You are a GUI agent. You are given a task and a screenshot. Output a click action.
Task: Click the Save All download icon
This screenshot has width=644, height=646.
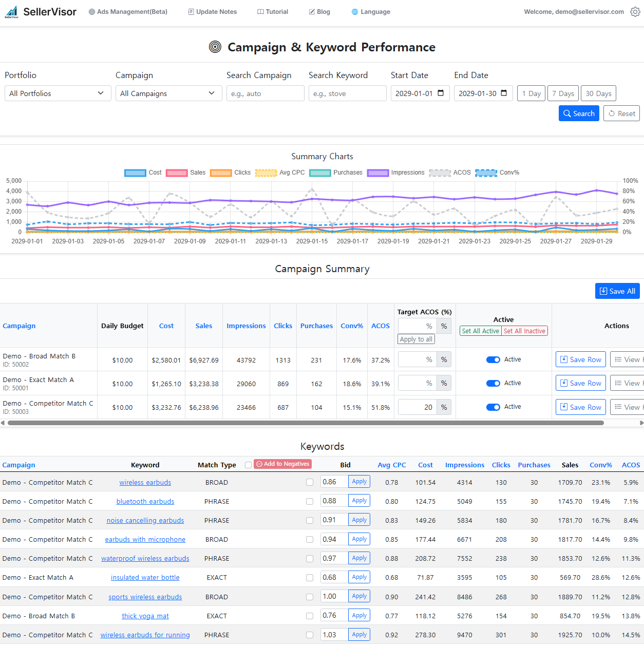click(x=603, y=291)
